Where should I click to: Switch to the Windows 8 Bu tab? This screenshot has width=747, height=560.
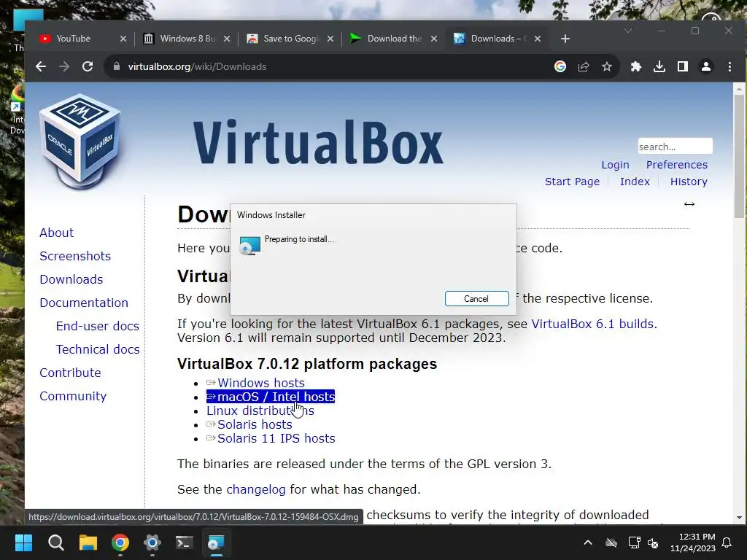pos(187,39)
